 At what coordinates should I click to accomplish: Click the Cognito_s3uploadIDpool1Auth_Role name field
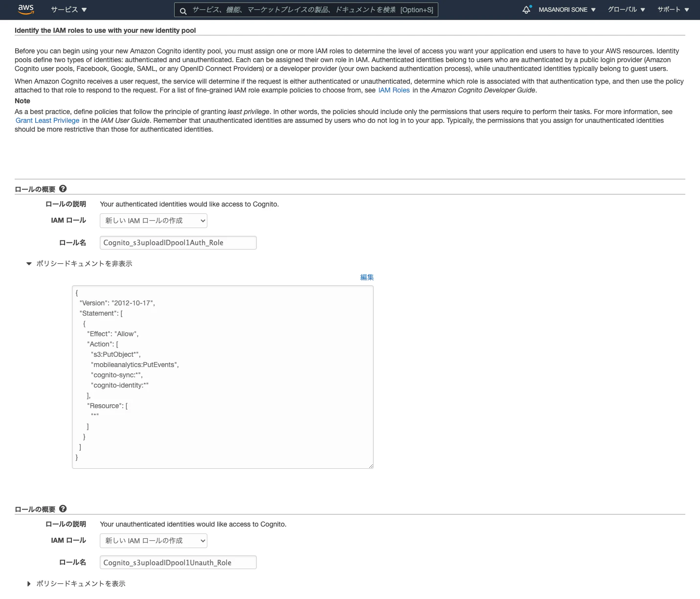[x=178, y=243]
